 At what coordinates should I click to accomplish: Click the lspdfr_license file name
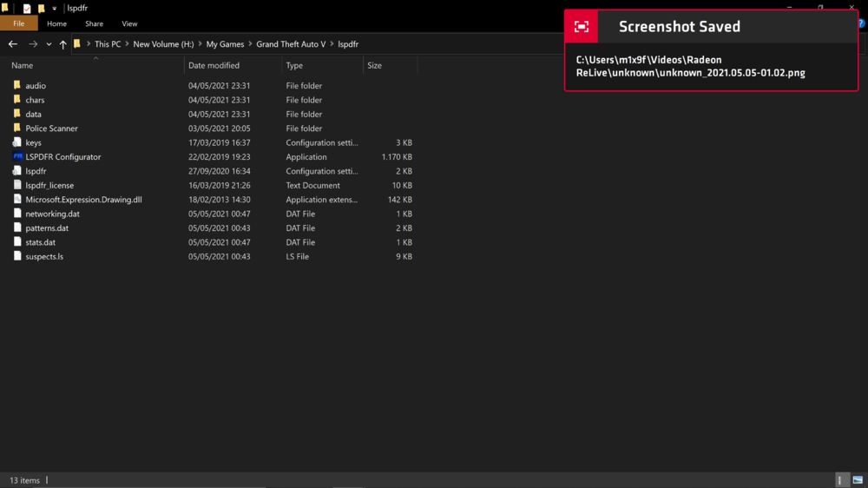[x=49, y=186]
